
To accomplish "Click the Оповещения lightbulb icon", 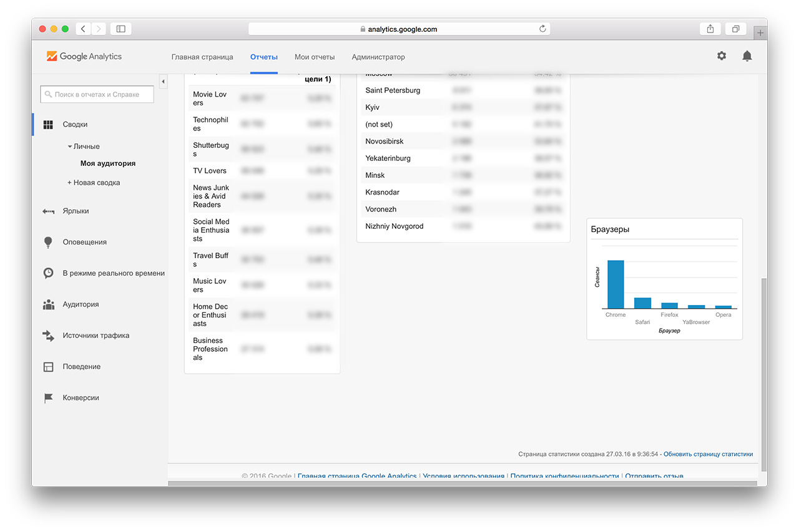I will point(48,243).
